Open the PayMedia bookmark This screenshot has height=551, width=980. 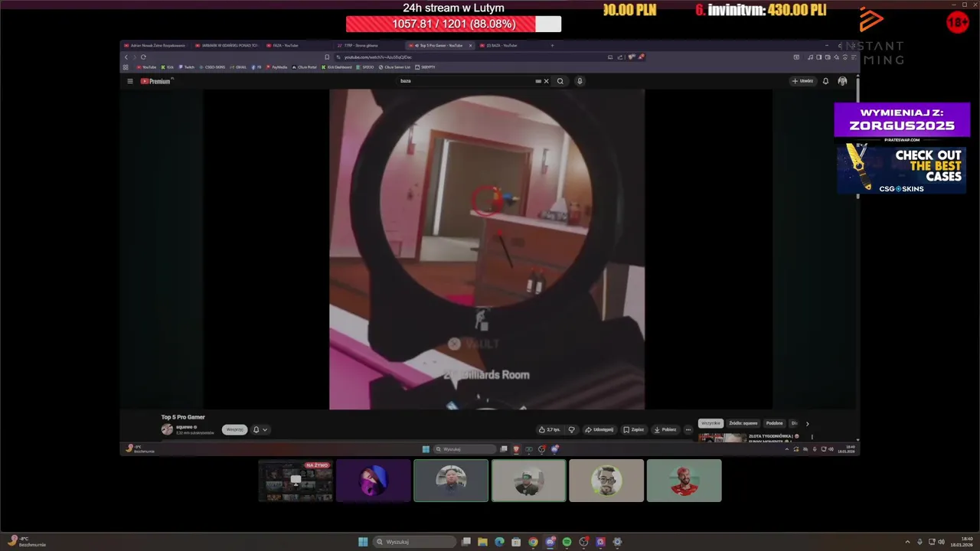click(x=276, y=67)
